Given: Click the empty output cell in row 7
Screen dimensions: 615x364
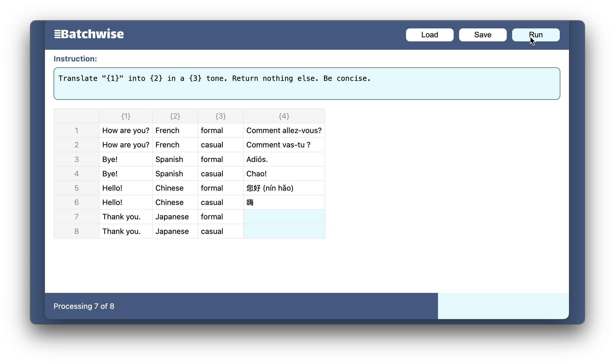Looking at the screenshot, I should pyautogui.click(x=284, y=217).
